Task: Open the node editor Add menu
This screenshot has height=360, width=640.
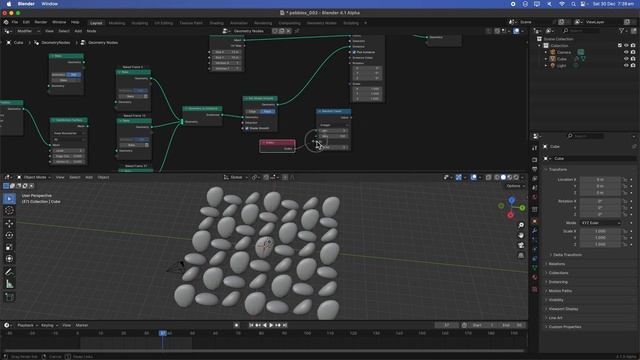Action: pyautogui.click(x=78, y=31)
